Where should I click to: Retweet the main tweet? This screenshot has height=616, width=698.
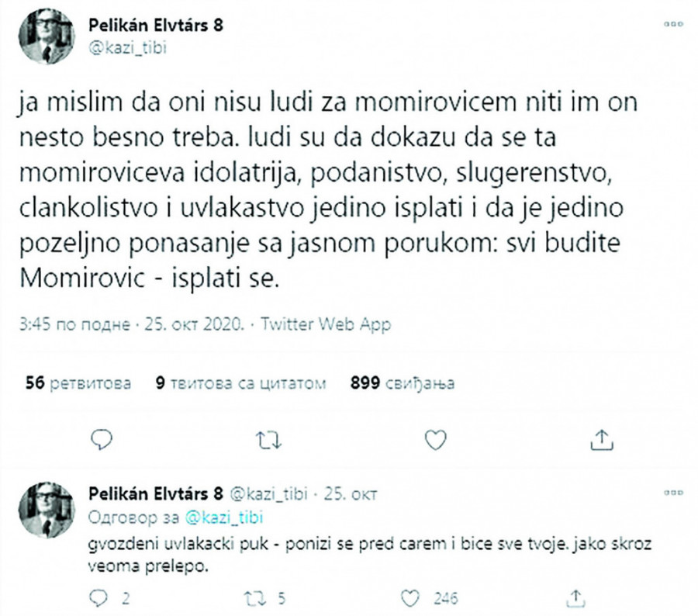click(x=268, y=439)
